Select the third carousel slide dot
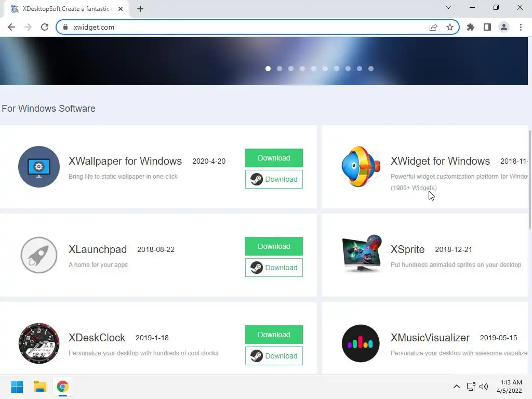Image resolution: width=532 pixels, height=399 pixels. [x=291, y=69]
